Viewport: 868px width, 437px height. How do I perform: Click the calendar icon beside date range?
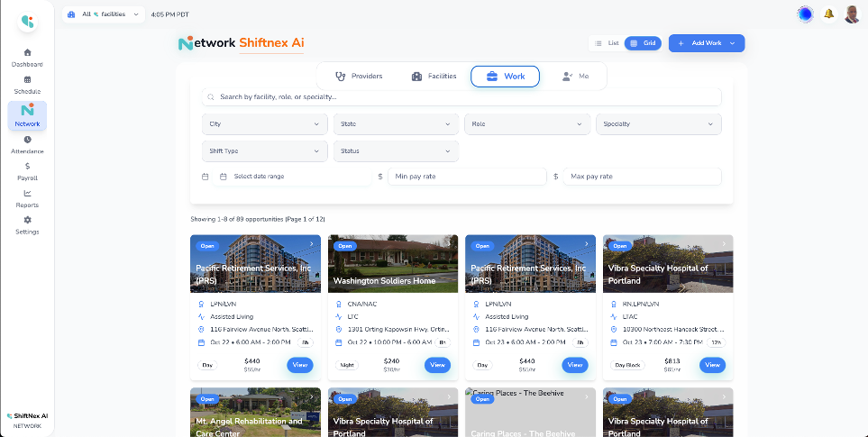click(205, 177)
